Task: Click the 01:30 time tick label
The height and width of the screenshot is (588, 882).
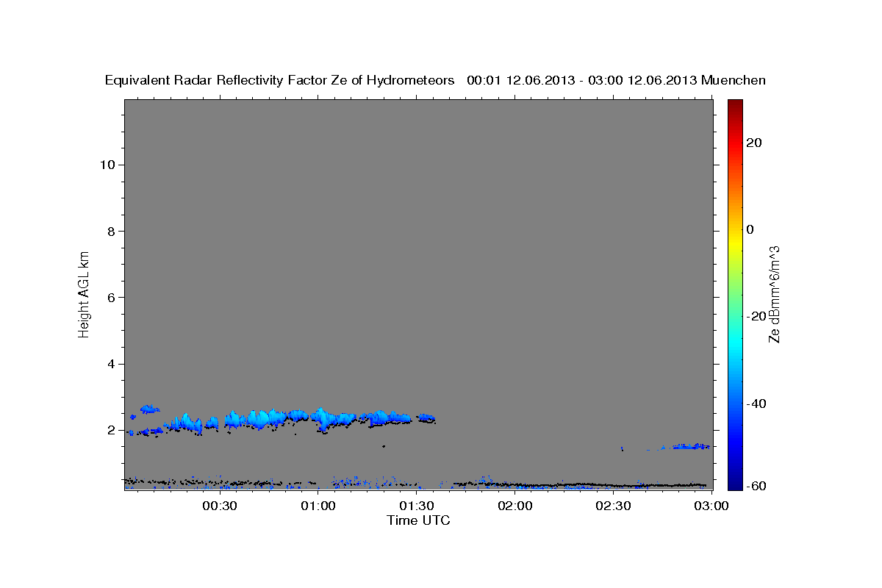Action: [417, 506]
